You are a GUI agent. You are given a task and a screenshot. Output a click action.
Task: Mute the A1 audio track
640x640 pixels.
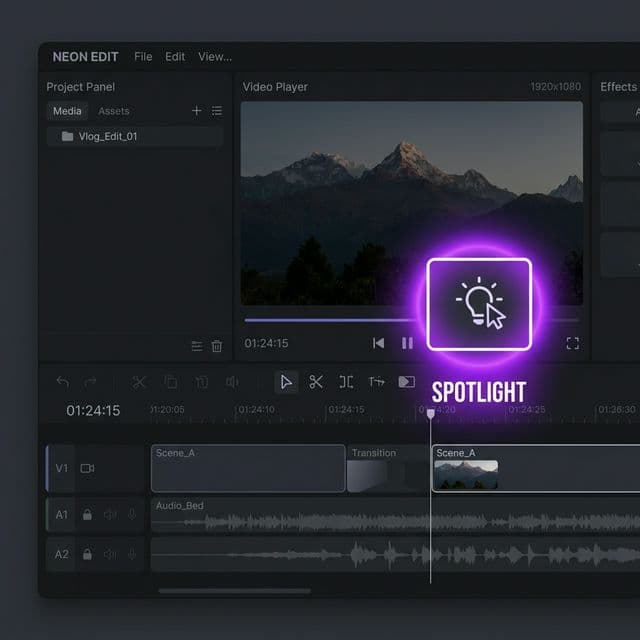pos(110,514)
